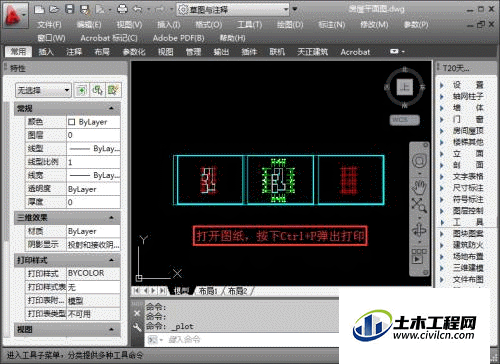Switch to the 布局2 layout tab

point(238,291)
